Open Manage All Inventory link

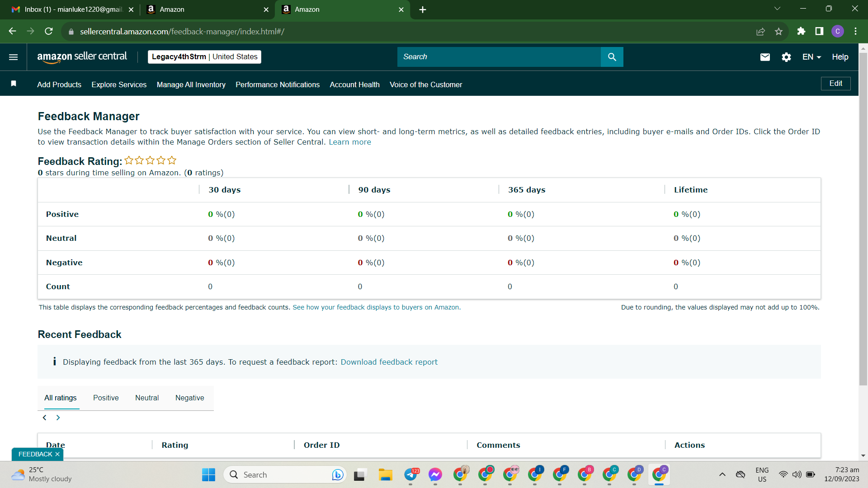click(x=191, y=84)
